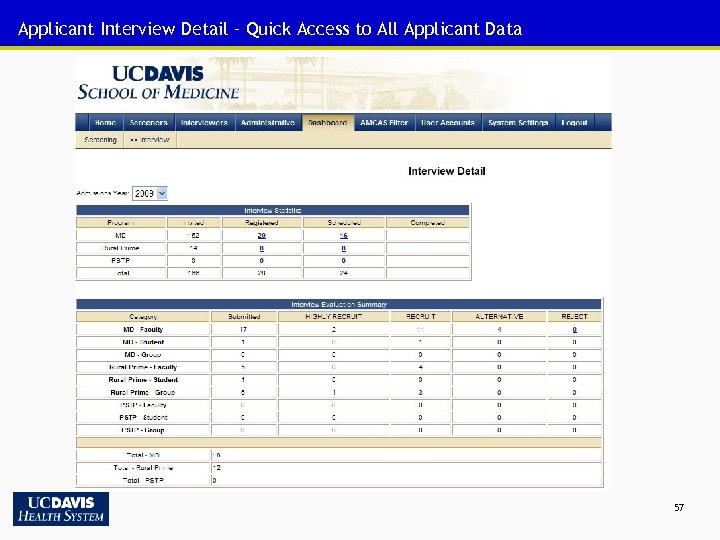Click the Total - PSTP row label
The image size is (720, 540).
tap(143, 480)
